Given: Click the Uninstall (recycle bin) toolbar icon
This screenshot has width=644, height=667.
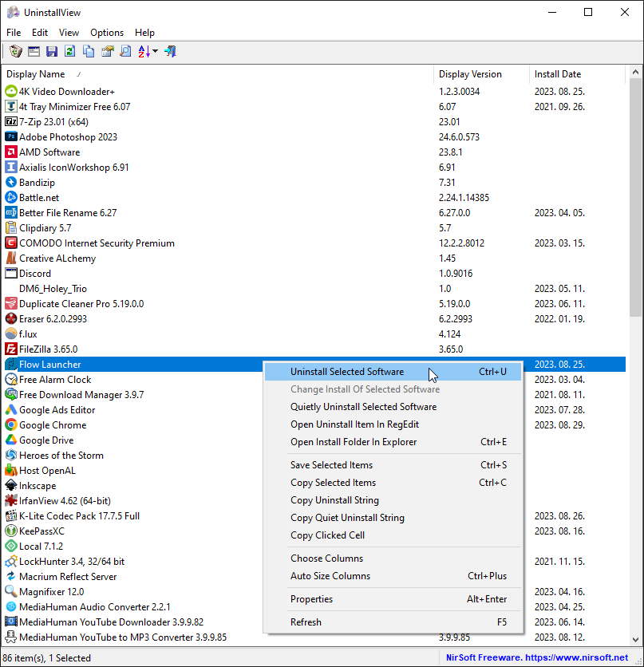Looking at the screenshot, I should pyautogui.click(x=15, y=52).
